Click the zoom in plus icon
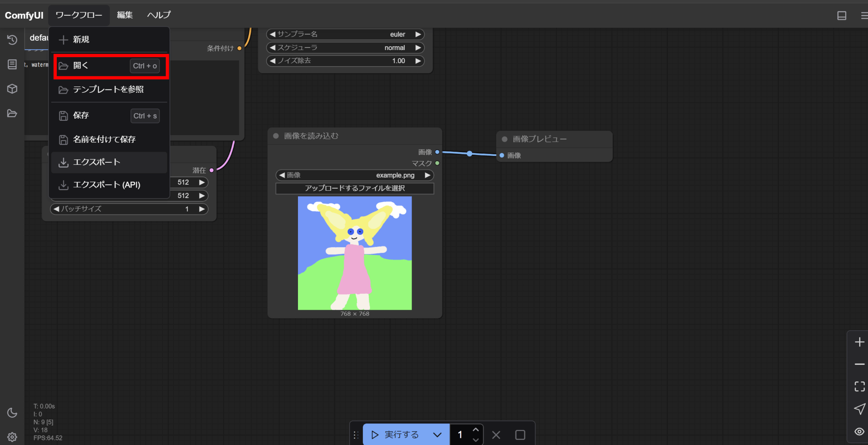The width and height of the screenshot is (868, 445). pyautogui.click(x=859, y=342)
